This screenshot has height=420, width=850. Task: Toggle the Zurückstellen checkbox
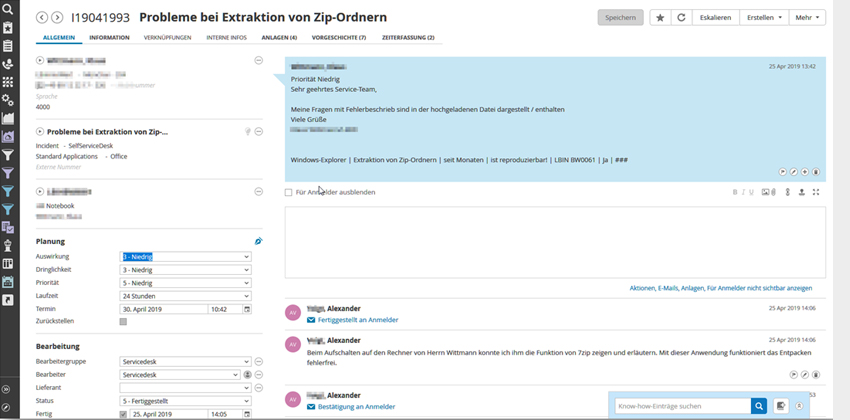pyautogui.click(x=123, y=322)
